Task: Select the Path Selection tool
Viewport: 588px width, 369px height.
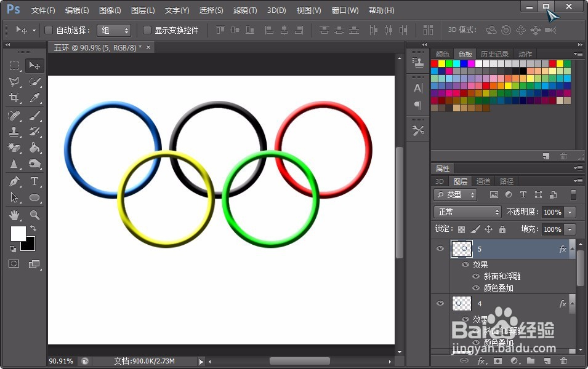Action: [x=14, y=197]
